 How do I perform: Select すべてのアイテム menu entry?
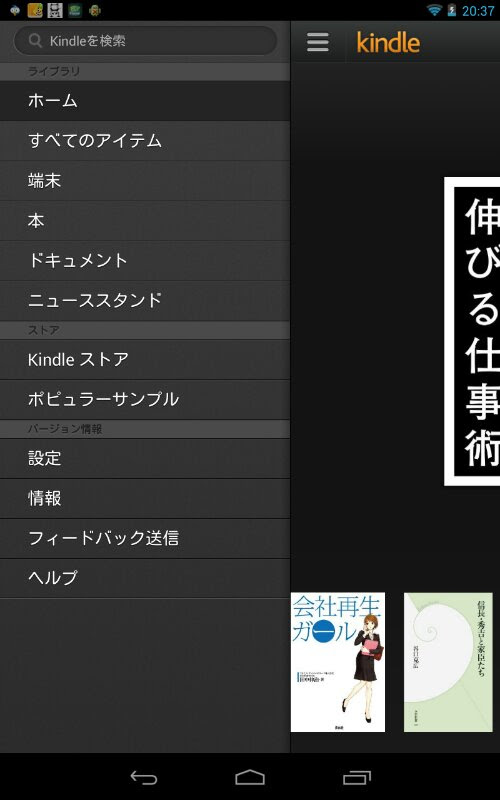click(x=145, y=140)
